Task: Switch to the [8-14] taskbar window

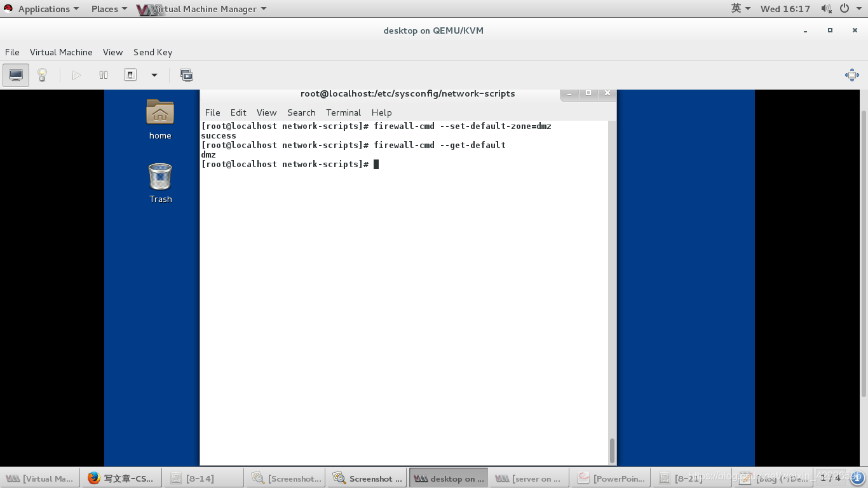Action: point(203,478)
